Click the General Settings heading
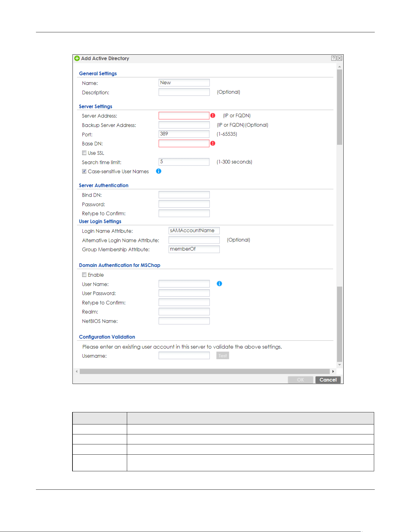The width and height of the screenshot is (411, 532). pyautogui.click(x=98, y=73)
